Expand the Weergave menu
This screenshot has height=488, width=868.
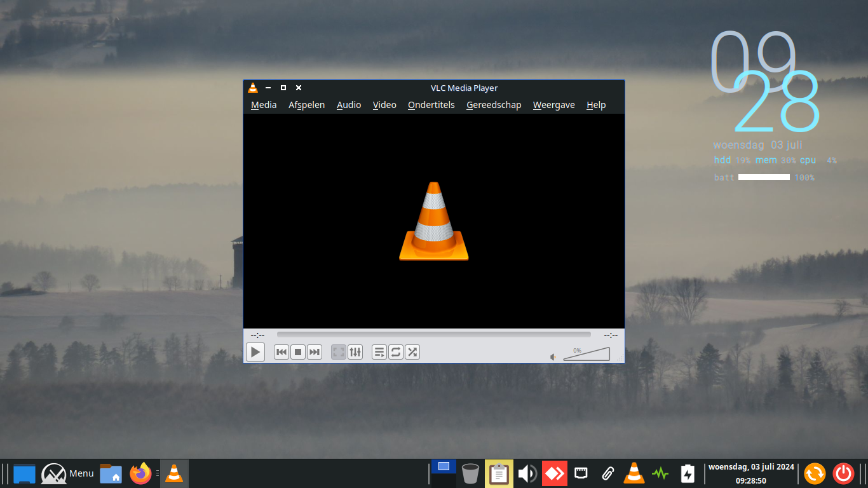[x=553, y=105]
